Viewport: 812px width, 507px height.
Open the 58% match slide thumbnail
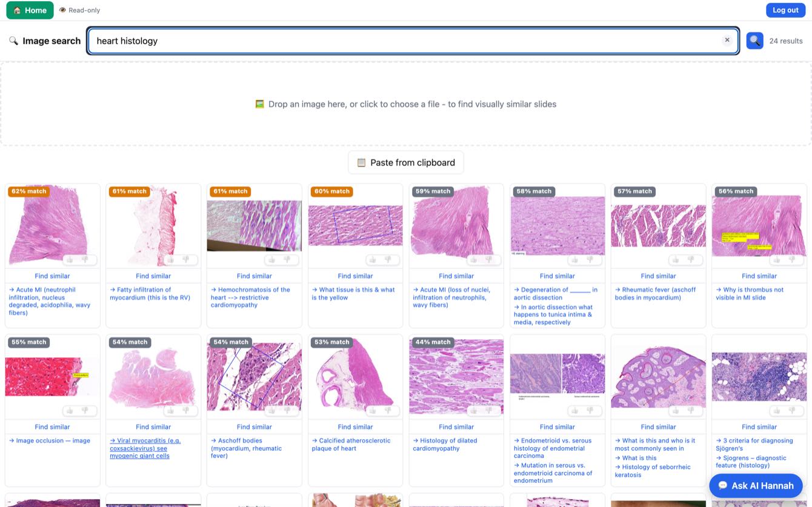[x=557, y=225]
